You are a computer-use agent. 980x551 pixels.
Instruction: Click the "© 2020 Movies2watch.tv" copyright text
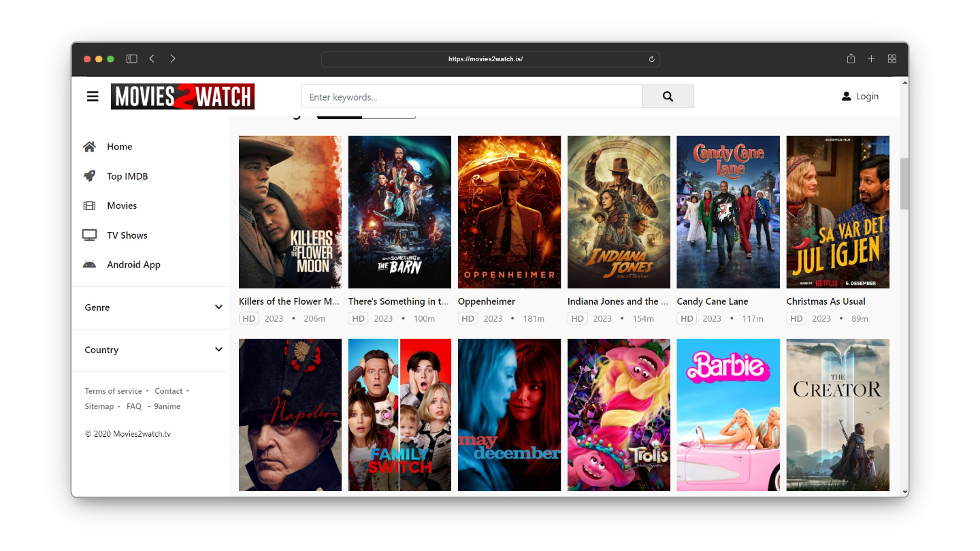coord(128,434)
